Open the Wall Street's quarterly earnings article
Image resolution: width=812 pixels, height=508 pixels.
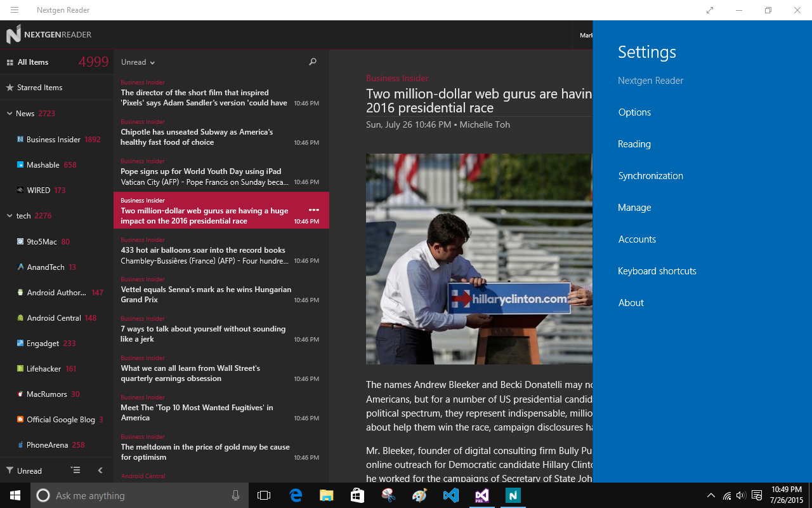point(221,369)
